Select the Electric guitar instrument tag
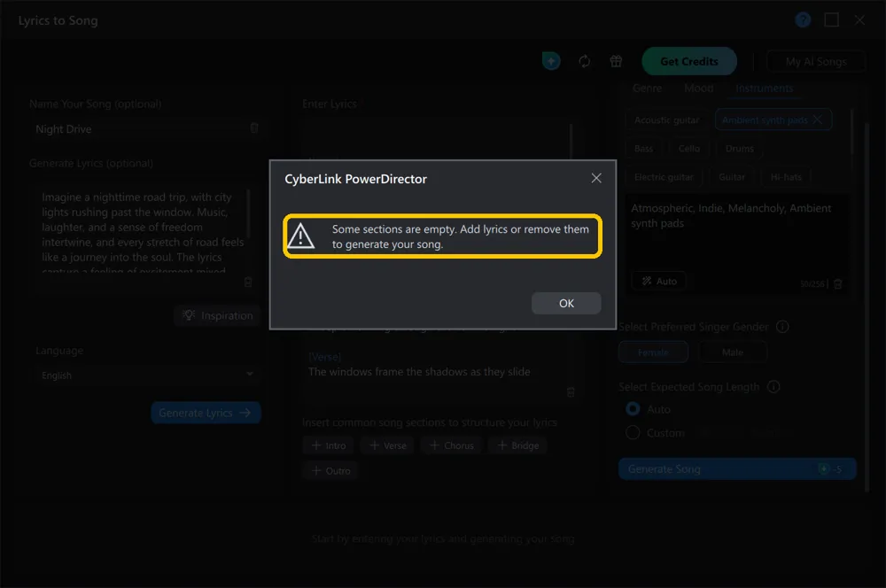 pyautogui.click(x=664, y=177)
